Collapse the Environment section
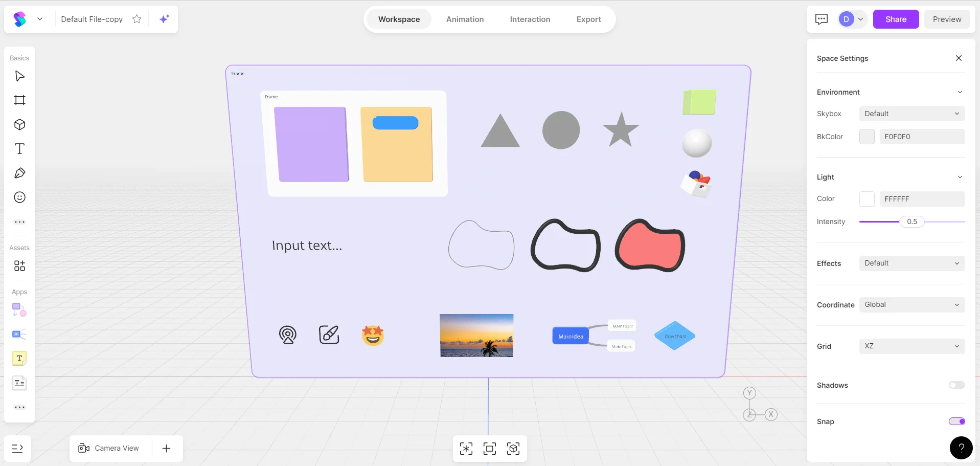 click(960, 92)
